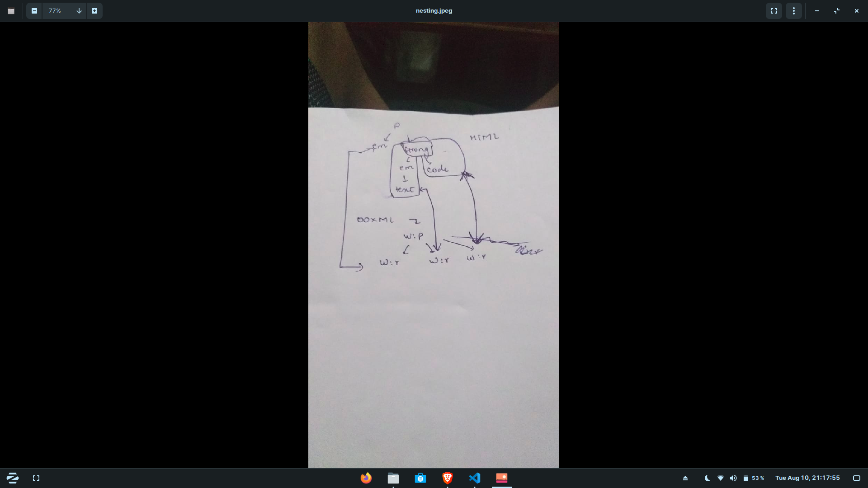Click the zoom in plus button
Image resolution: width=868 pixels, height=488 pixels.
[x=94, y=11]
